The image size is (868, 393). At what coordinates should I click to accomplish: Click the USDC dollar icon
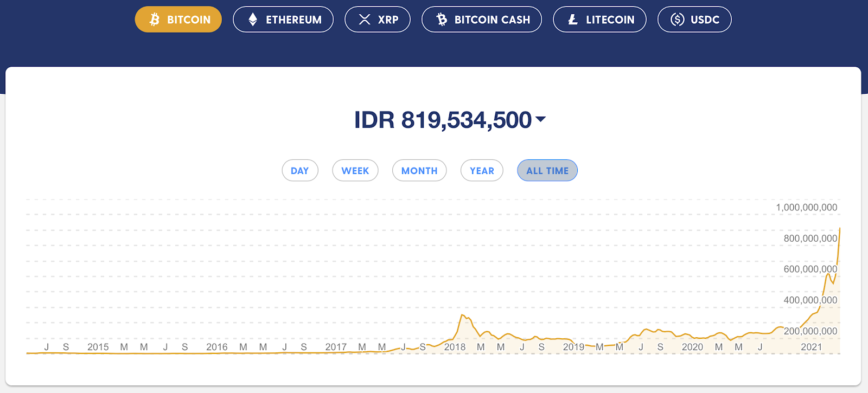(x=676, y=19)
